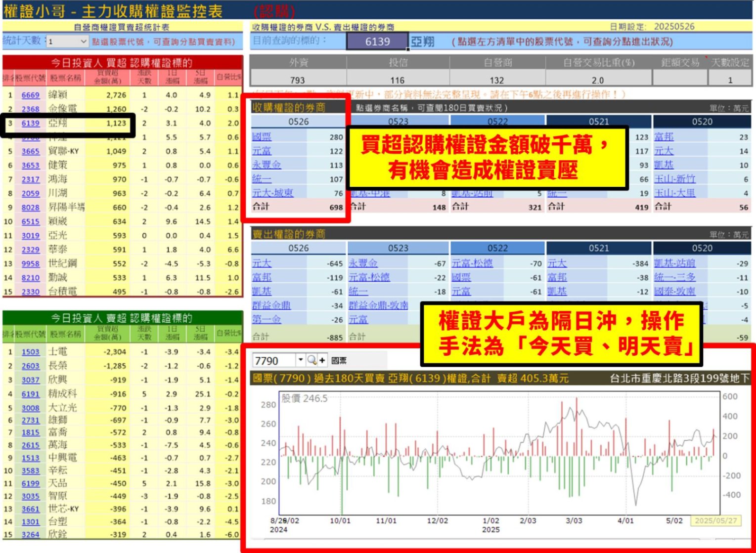The height and width of the screenshot is (553, 756).
Task: Open stock code 3665 貿聯-KY link
Action: click(x=30, y=151)
